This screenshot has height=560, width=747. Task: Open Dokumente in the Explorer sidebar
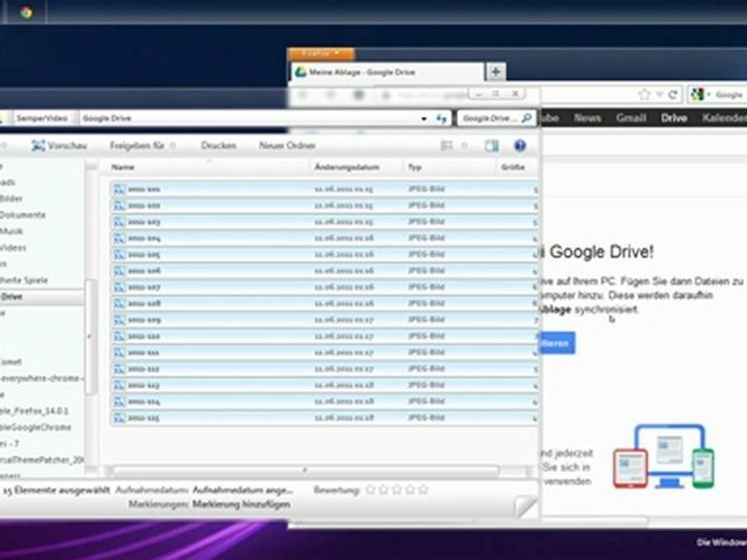click(x=23, y=215)
